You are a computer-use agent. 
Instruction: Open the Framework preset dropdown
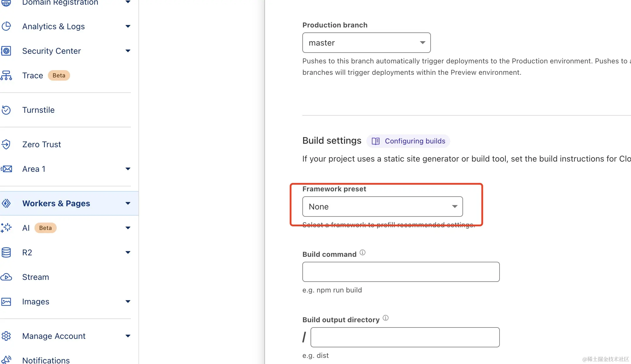(382, 207)
